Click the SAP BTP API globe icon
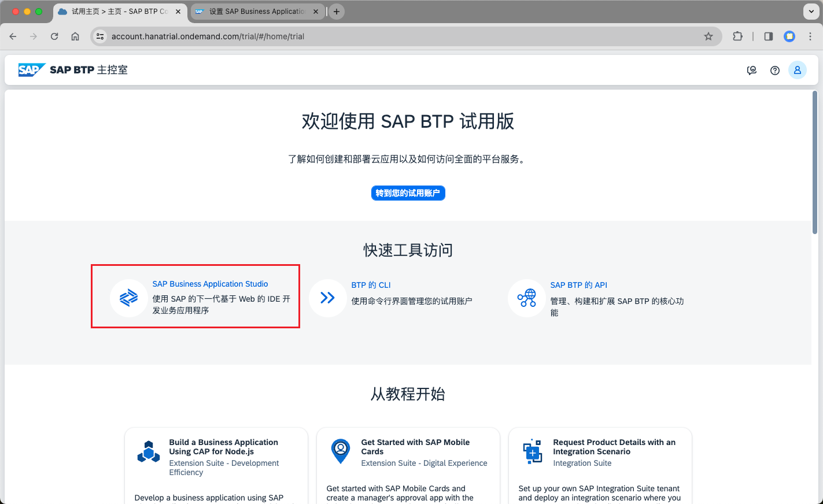Image resolution: width=823 pixels, height=504 pixels. coord(526,298)
